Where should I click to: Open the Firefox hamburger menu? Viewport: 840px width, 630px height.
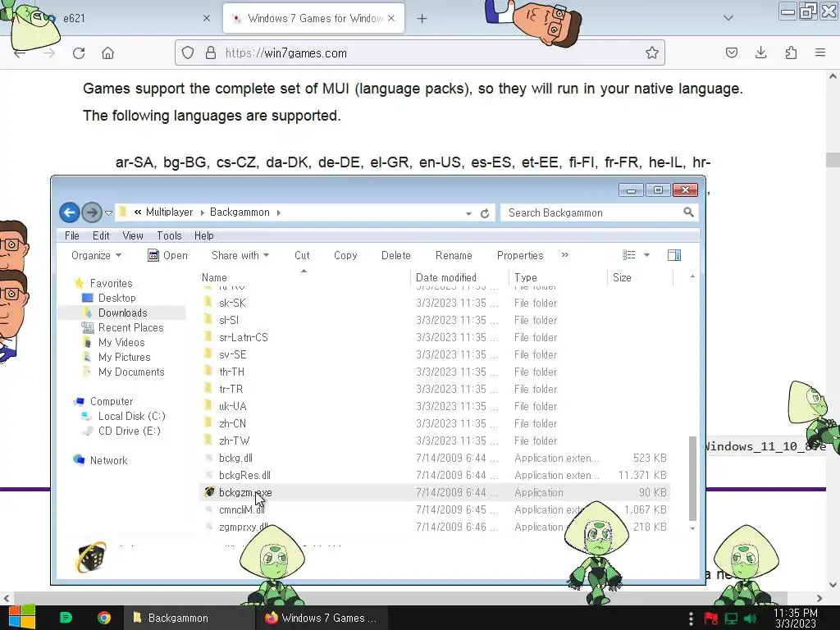coord(819,52)
